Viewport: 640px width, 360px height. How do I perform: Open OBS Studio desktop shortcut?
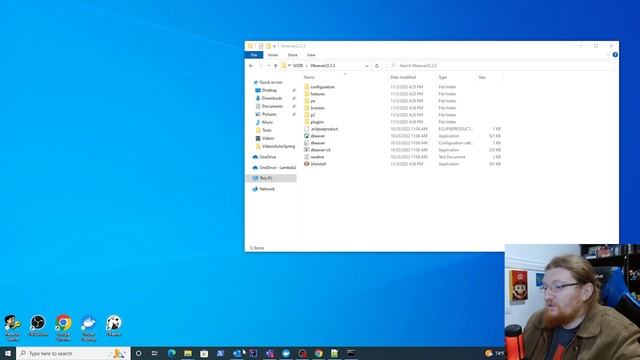click(38, 326)
